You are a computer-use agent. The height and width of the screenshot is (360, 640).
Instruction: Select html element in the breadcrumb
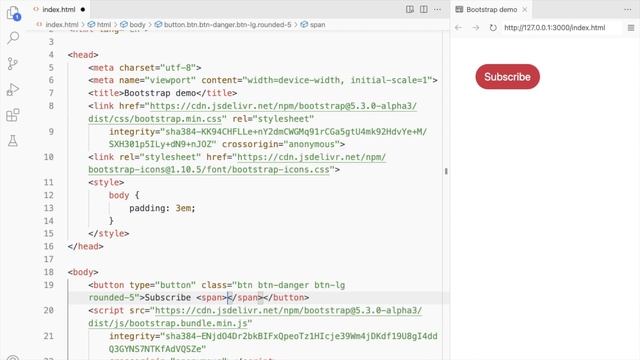[104, 24]
